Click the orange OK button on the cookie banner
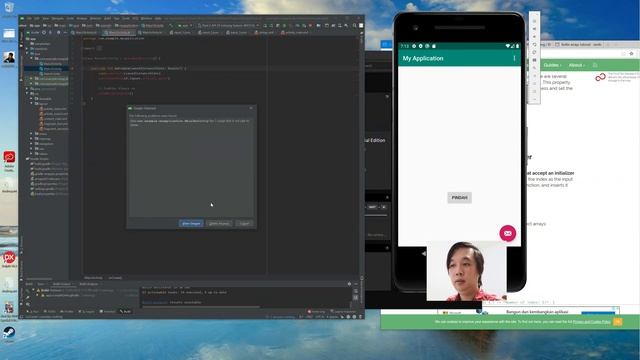Viewport: 640px width, 360px height. tap(618, 322)
